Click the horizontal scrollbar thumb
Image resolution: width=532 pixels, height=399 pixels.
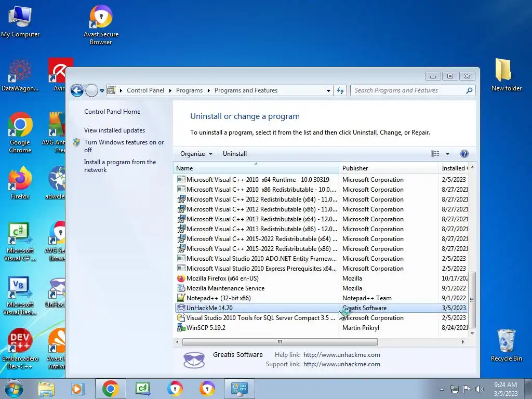coord(280,342)
